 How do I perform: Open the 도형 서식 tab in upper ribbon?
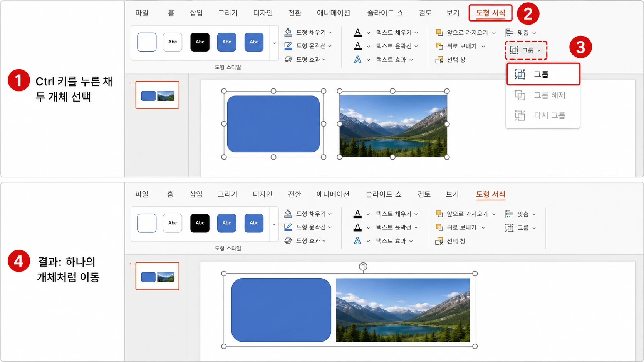click(490, 13)
